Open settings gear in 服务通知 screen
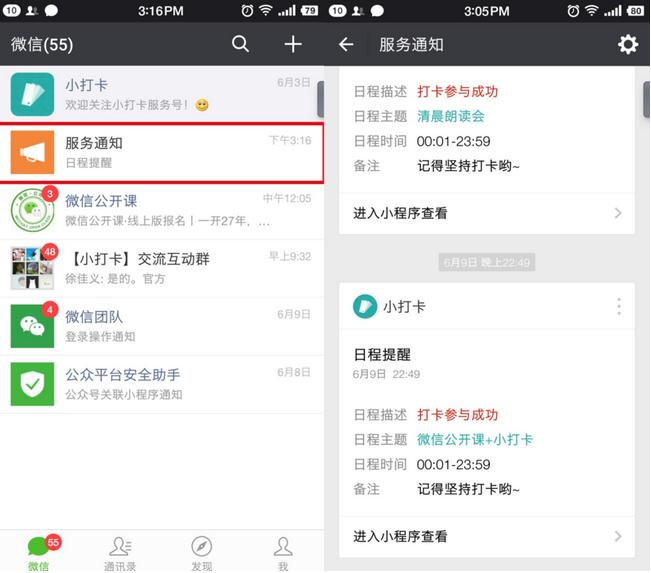 pos(627,44)
